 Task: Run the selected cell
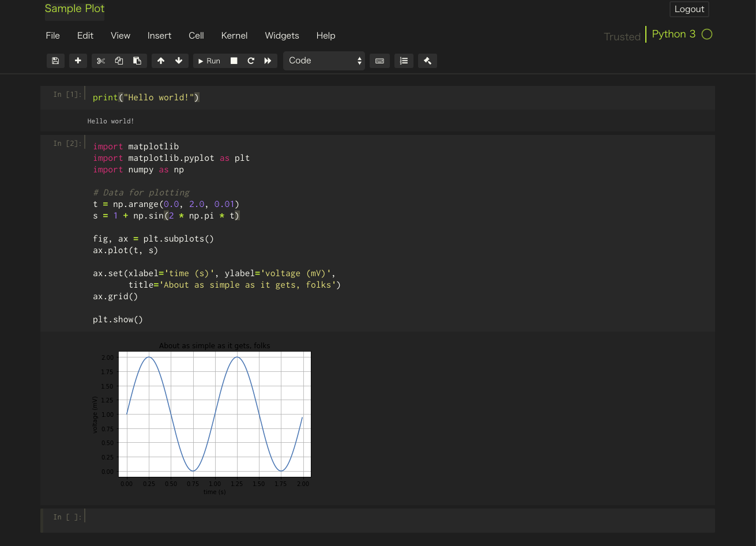click(208, 61)
